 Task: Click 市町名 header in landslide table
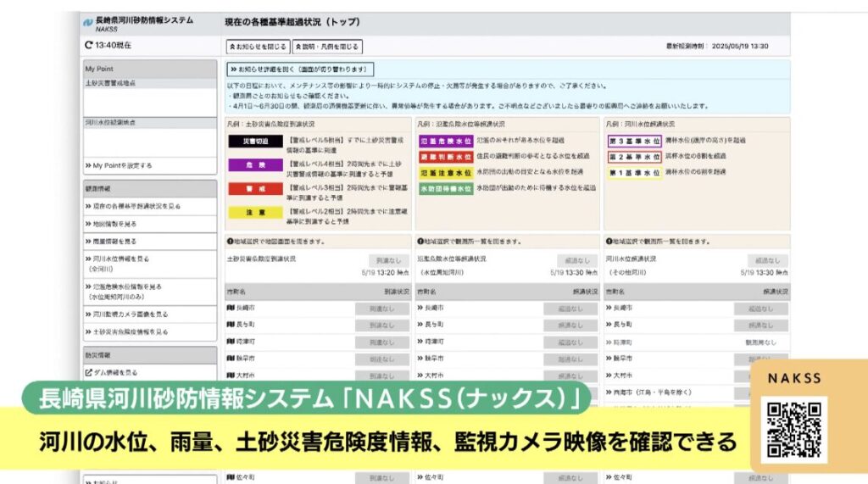coord(236,292)
